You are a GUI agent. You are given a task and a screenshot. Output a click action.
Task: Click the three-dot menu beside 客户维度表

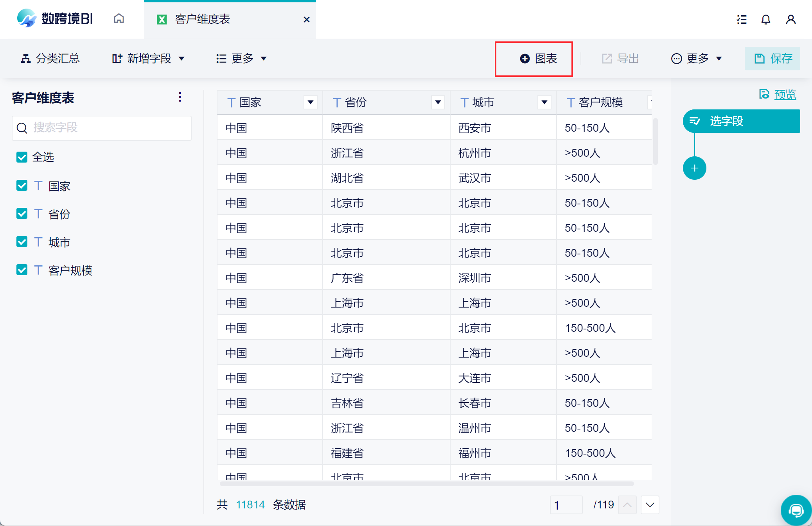coord(180,97)
